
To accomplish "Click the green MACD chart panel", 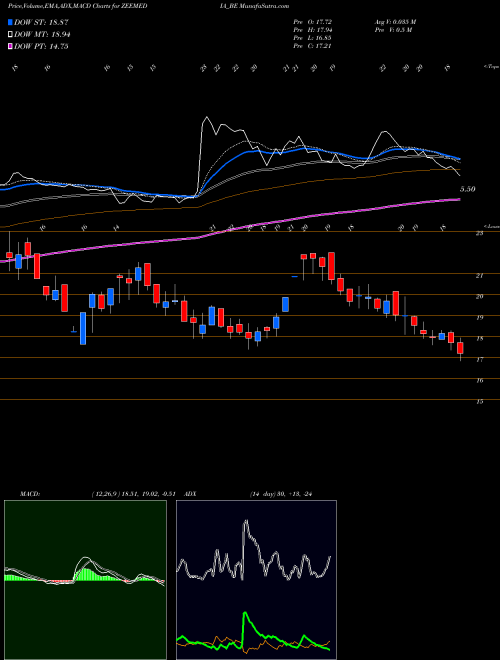I will click(x=85, y=580).
